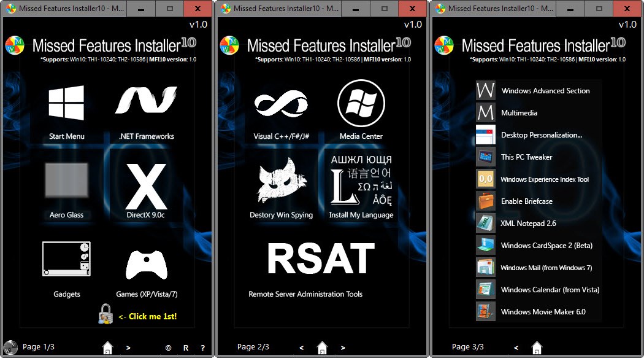Click the Windows Movie Maker 6.0 icon
Screen dimensions: 644x358
click(x=486, y=311)
